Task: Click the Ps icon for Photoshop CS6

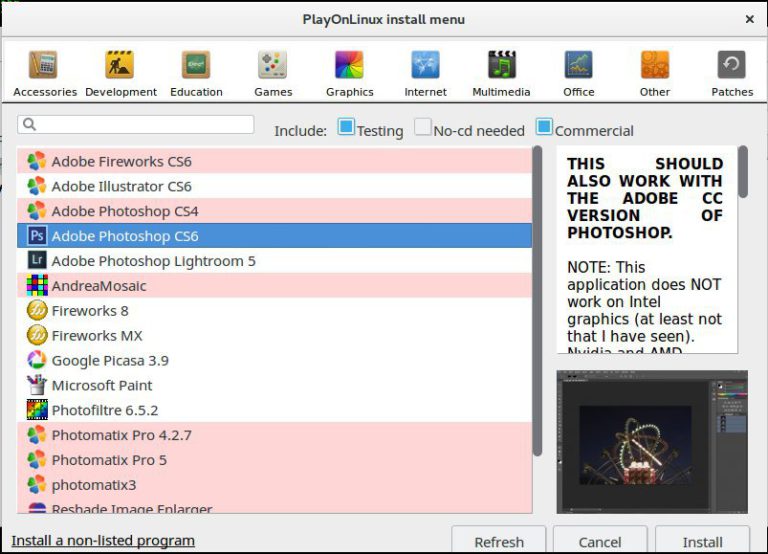Action: coord(37,236)
